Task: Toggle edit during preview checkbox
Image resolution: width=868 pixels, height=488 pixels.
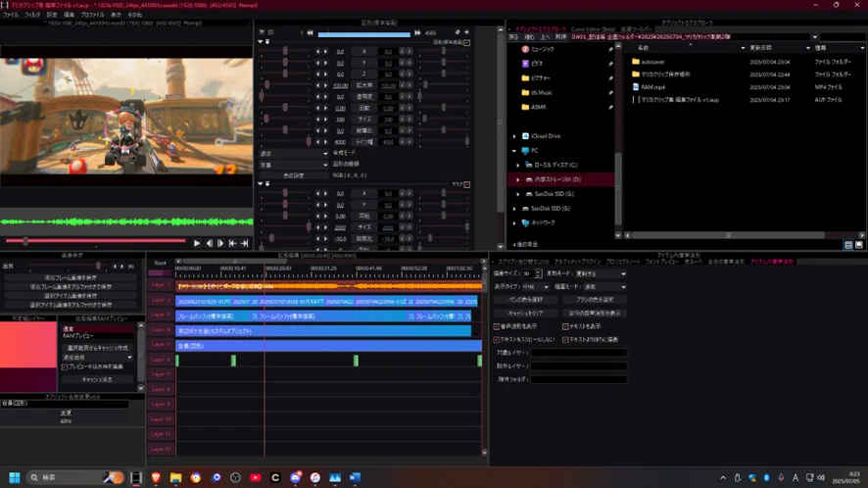Action: [65, 366]
